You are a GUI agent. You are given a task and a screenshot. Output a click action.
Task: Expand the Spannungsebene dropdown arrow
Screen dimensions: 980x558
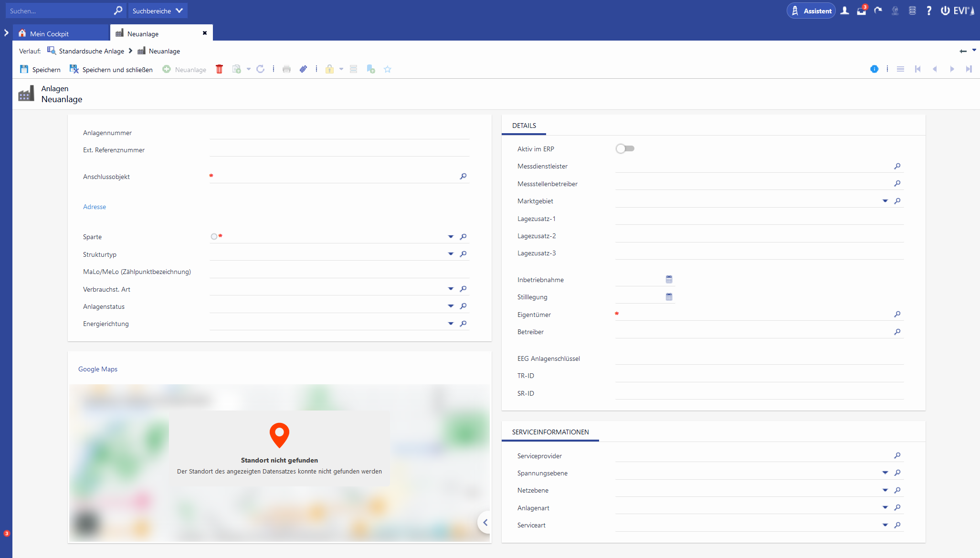point(885,473)
